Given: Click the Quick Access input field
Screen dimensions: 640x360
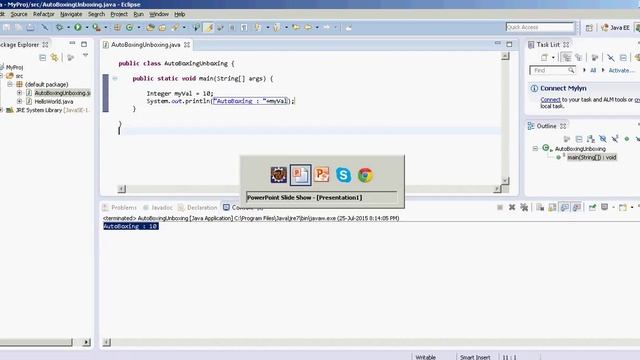Looking at the screenshot, I should tap(540, 27).
